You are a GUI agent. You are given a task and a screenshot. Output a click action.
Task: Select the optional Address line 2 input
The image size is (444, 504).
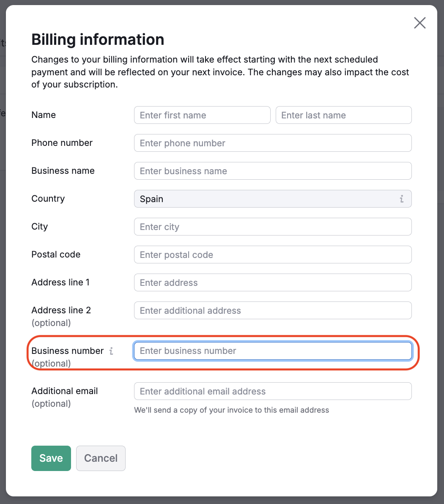tap(273, 310)
